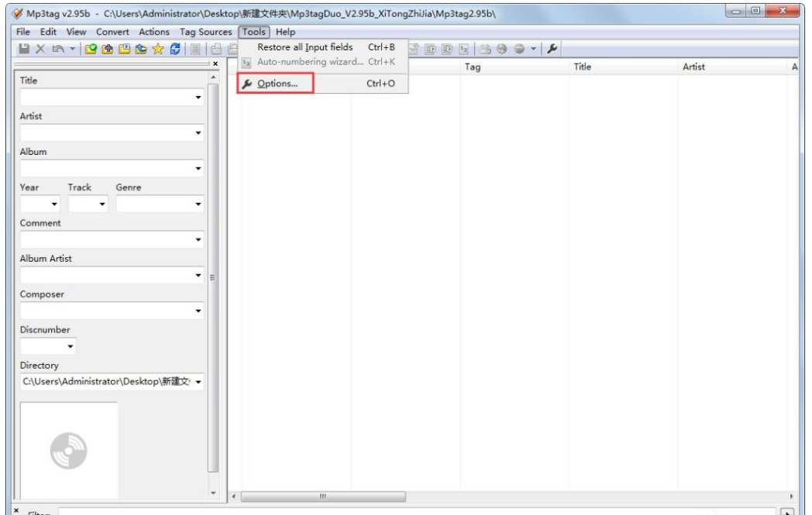Expand the Album Artist field dropdown
Image resolution: width=812 pixels, height=515 pixels.
198,275
